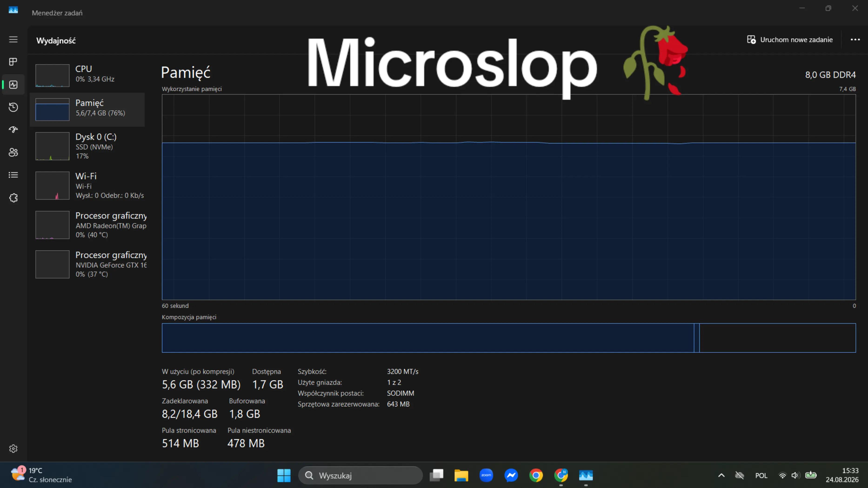
Task: Click the 478 MB non-paged pool value
Action: tap(246, 443)
